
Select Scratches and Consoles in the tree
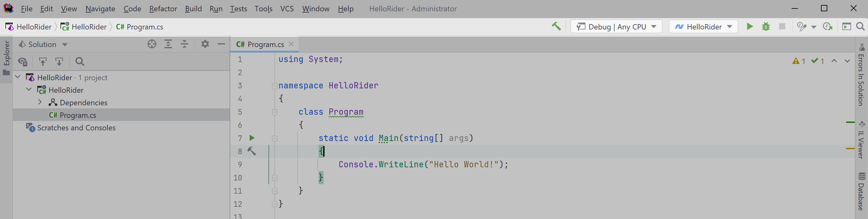click(76, 128)
